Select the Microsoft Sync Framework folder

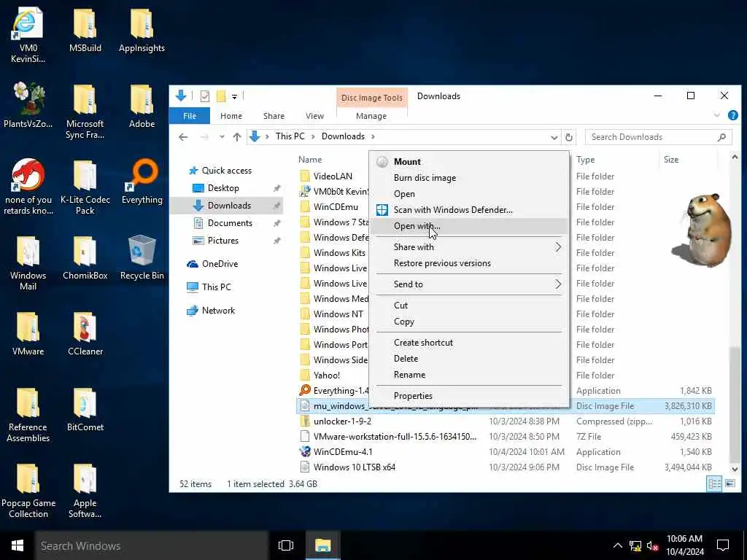[x=85, y=111]
